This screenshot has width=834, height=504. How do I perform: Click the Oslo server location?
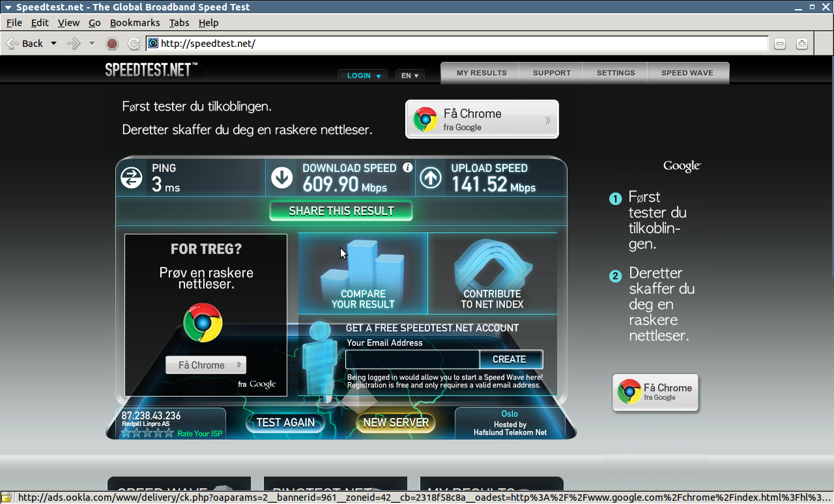510,414
